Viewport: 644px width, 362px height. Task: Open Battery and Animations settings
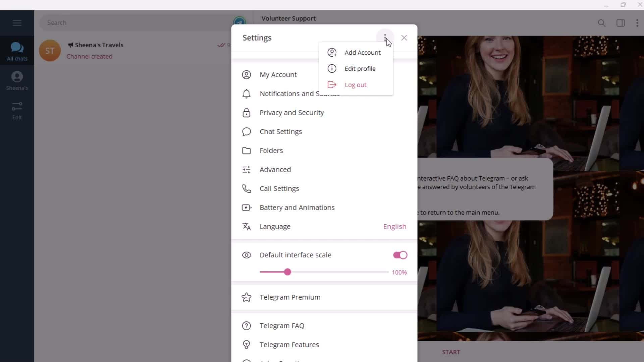297,207
